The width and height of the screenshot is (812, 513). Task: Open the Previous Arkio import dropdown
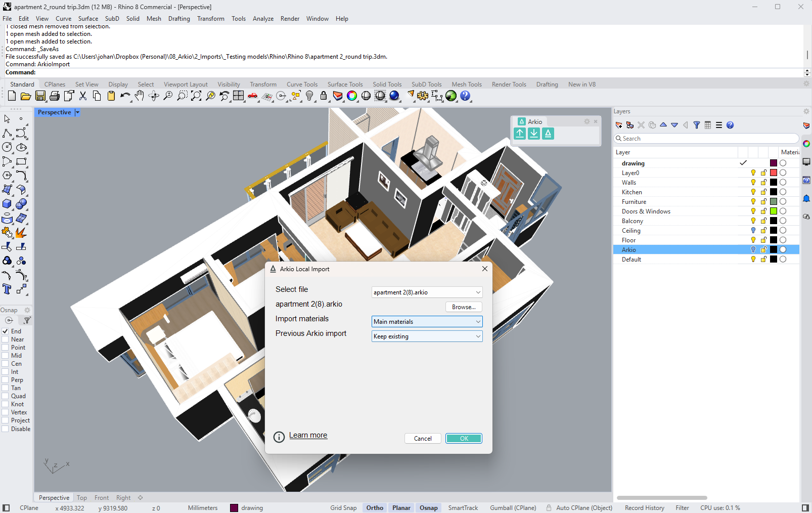click(427, 336)
